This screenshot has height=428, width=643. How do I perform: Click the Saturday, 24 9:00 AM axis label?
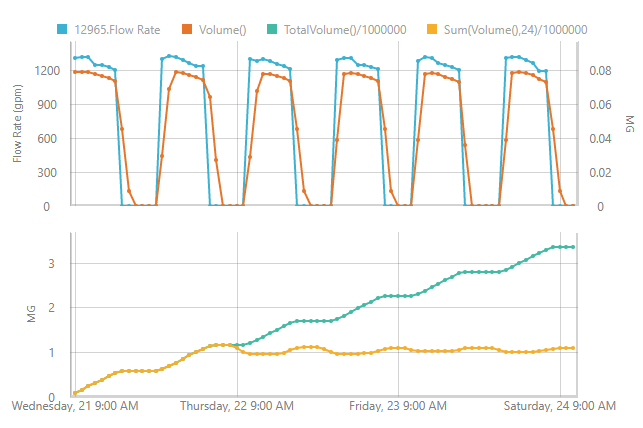pos(560,406)
